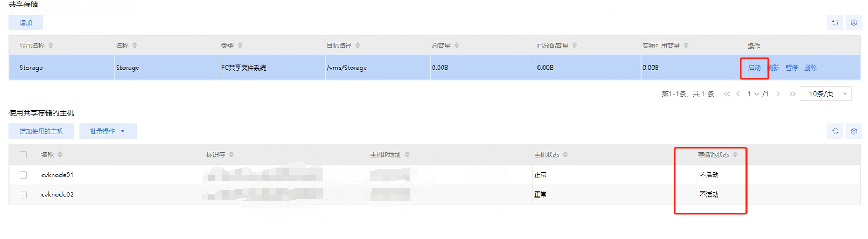Image resolution: width=868 pixels, height=239 pixels.
Task: Open settings gear above the hosts table
Action: [x=854, y=132]
